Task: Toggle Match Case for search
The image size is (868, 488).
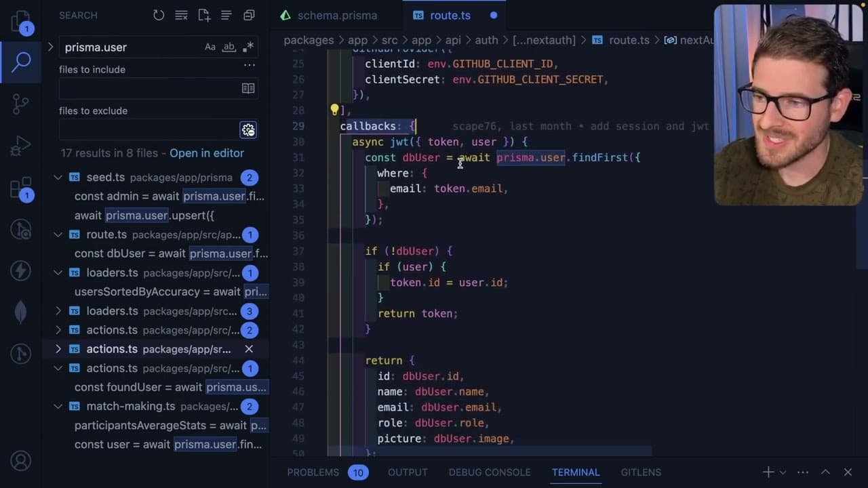Action: click(x=210, y=47)
